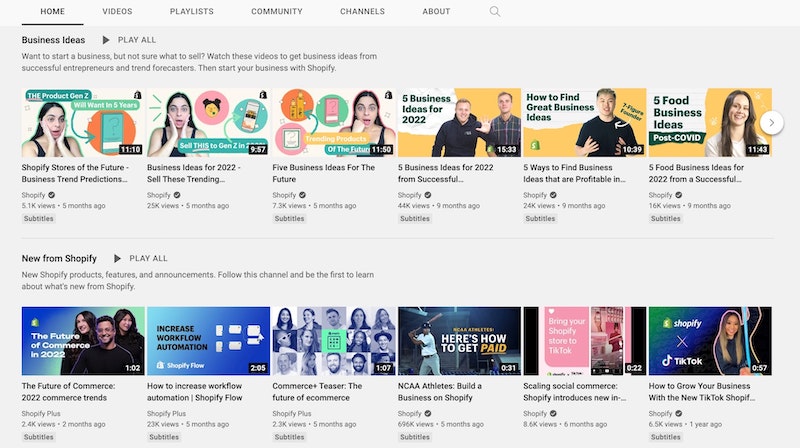Open Sell THIS to Gen Z thumbnail
The height and width of the screenshot is (448, 800).
pos(208,122)
